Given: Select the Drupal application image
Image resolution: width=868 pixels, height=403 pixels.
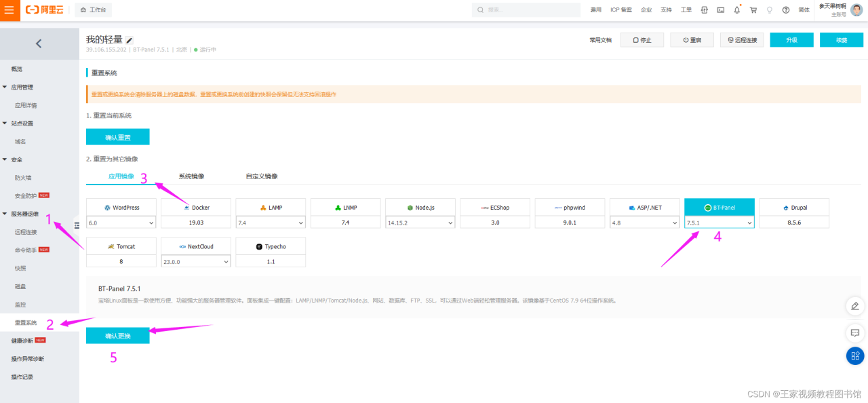Looking at the screenshot, I should click(x=793, y=207).
